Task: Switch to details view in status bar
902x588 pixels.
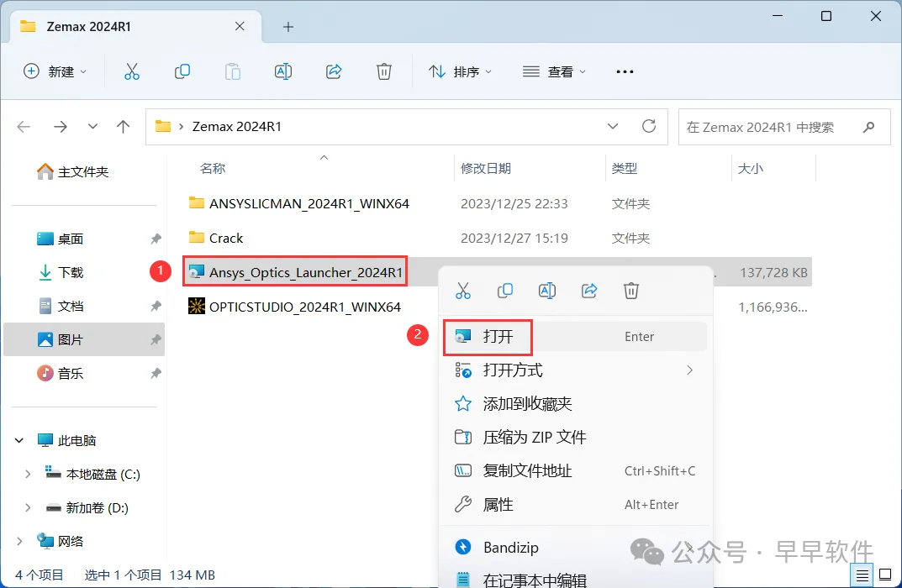Action: click(862, 575)
